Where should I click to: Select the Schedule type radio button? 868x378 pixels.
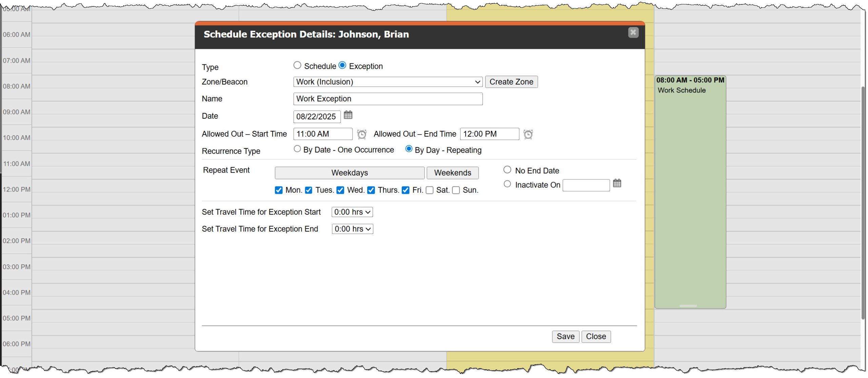pyautogui.click(x=297, y=65)
